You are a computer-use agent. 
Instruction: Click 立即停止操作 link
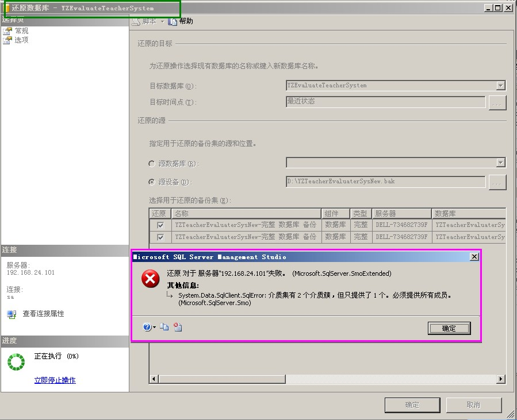(55, 380)
